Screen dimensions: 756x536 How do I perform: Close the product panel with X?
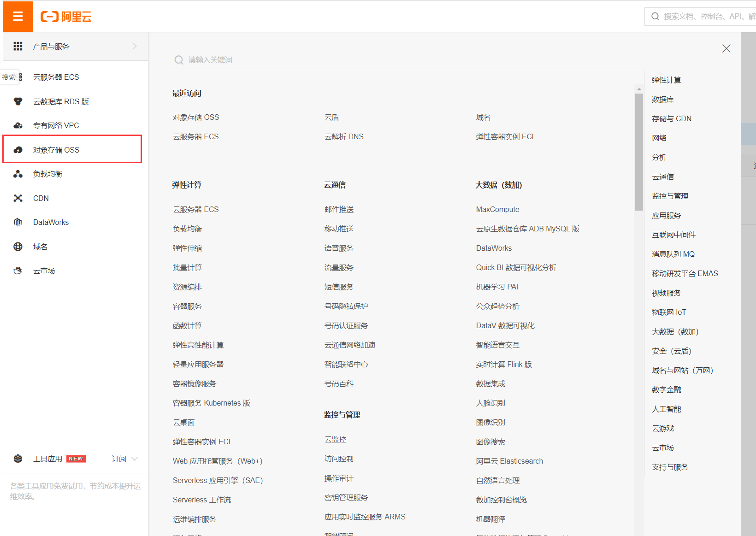point(726,48)
